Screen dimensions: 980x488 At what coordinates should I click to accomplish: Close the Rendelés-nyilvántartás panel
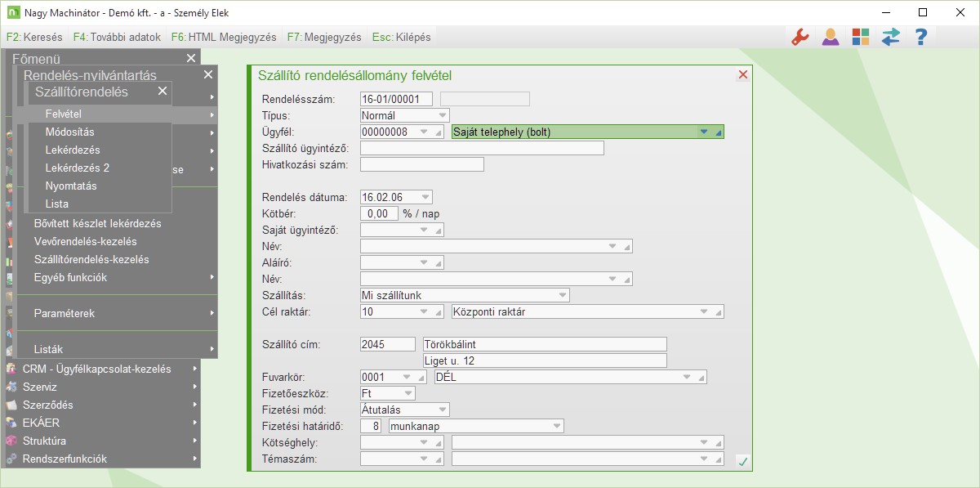tap(208, 74)
